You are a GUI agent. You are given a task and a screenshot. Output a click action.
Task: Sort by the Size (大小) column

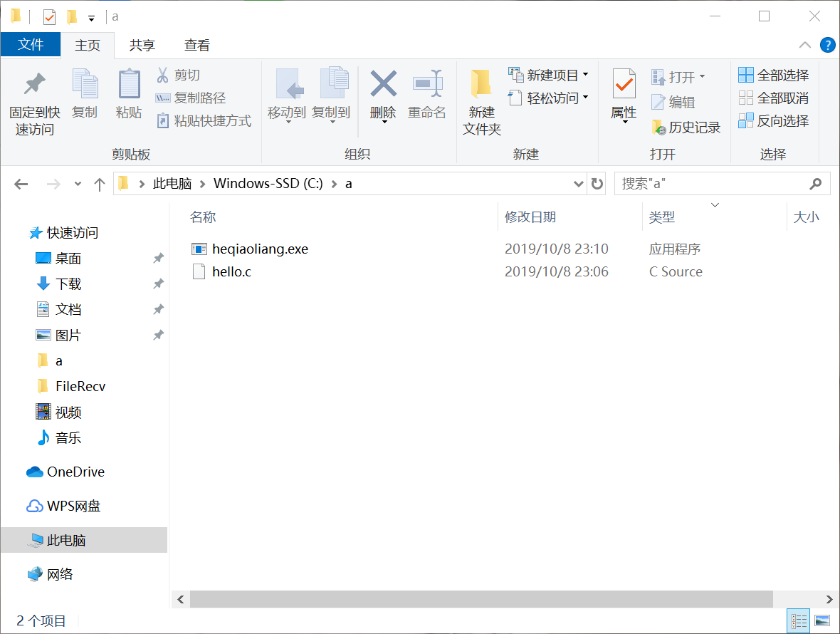807,217
